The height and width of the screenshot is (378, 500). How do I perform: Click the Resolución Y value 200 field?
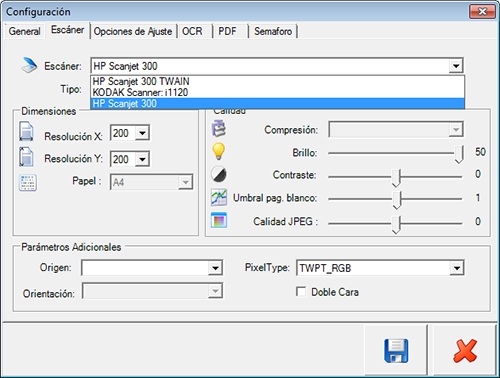tap(123, 159)
